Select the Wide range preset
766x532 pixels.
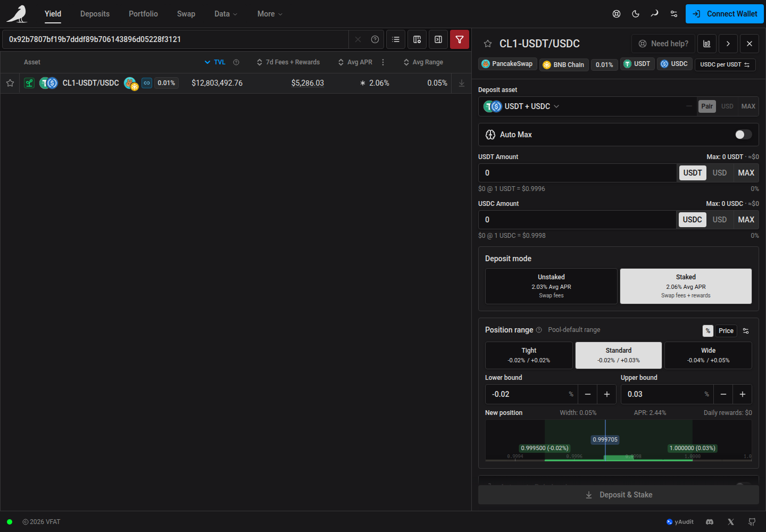708,355
